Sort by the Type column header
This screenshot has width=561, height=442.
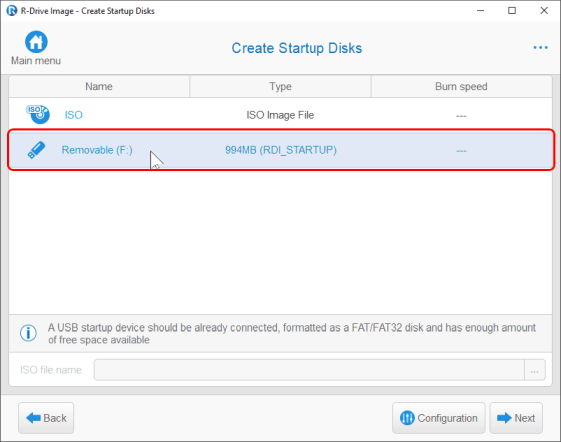280,86
